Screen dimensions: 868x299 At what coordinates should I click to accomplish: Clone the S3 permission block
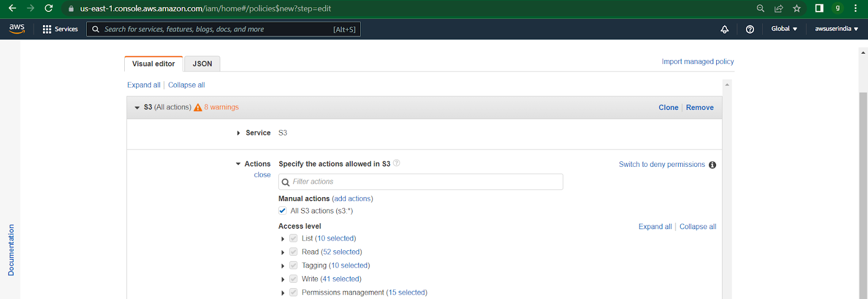pyautogui.click(x=668, y=107)
